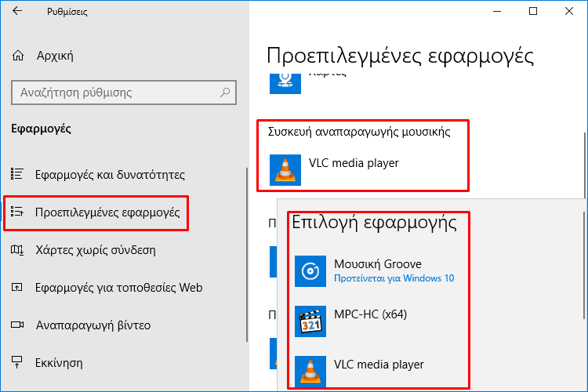Choose MPC-HC (x64) from the list
This screenshot has width=588, height=392.
379,321
